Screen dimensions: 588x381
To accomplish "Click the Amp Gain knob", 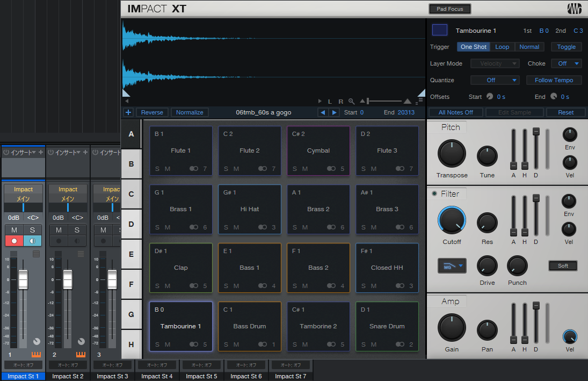I will (452, 328).
